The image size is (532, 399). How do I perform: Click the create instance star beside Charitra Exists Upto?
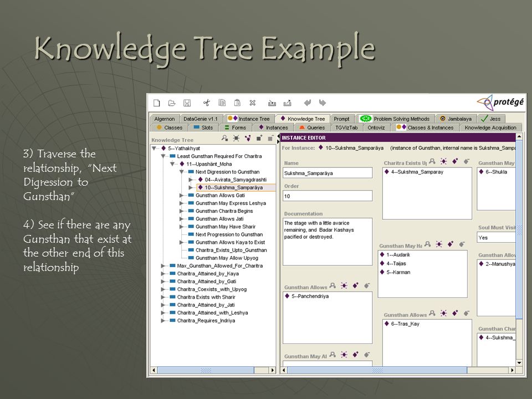(443, 161)
